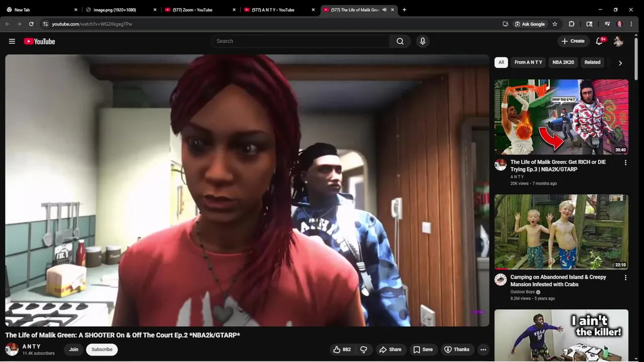This screenshot has width=644, height=362.
Task: Click the video player frame
Action: pyautogui.click(x=247, y=190)
